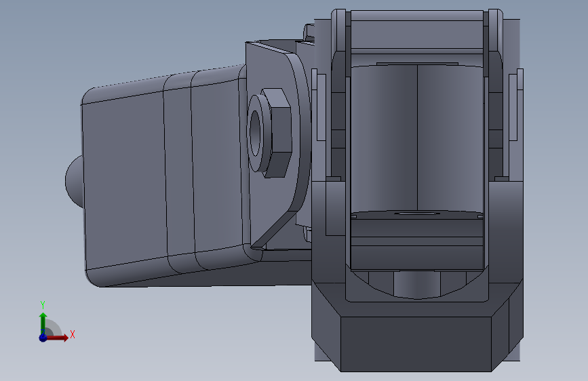Viewport: 588px width, 381px height.
Task: Select the rounded knob on motor's left end
Action: coord(74,182)
